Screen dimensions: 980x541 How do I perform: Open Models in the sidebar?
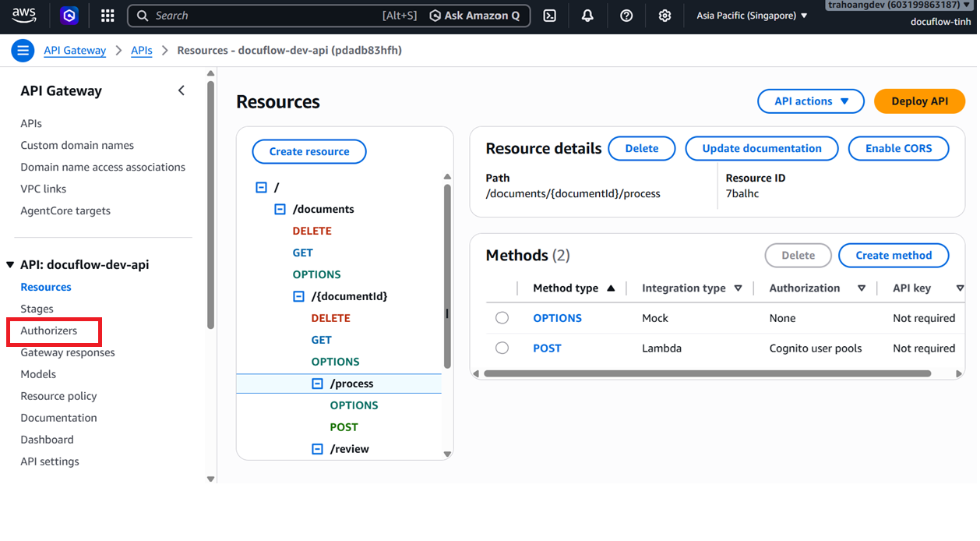pos(38,374)
